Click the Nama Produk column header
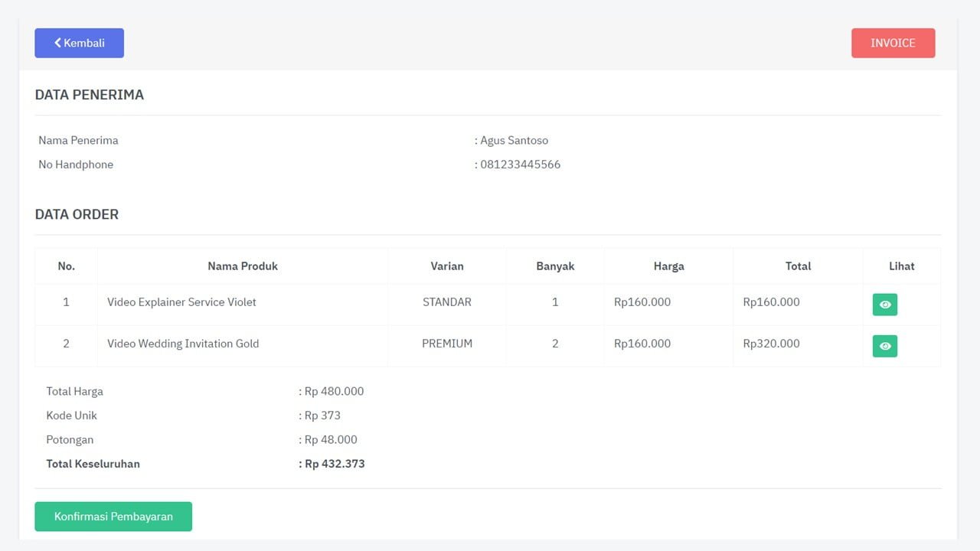The height and width of the screenshot is (551, 980). pos(242,266)
